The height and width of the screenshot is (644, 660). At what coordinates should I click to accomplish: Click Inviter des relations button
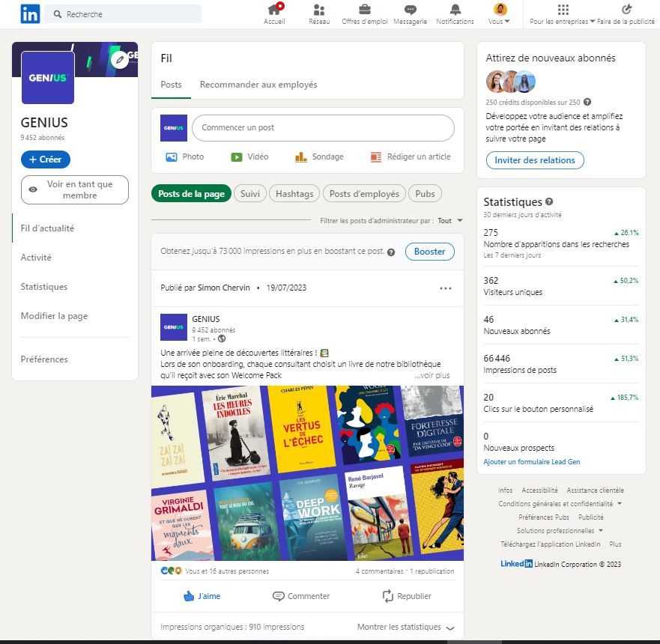tap(535, 160)
